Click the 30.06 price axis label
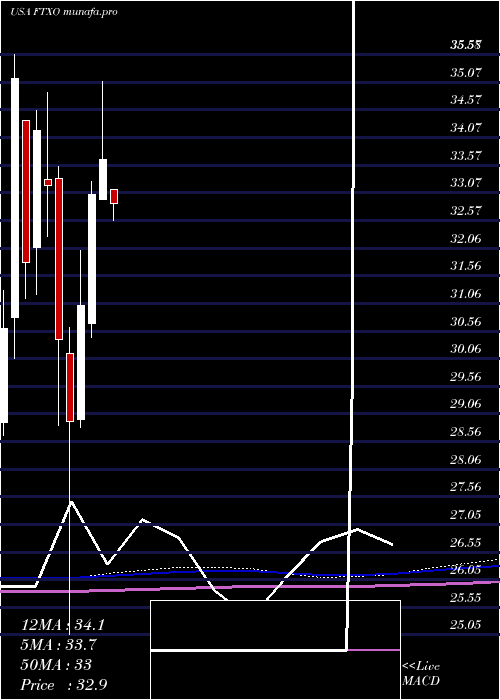500x700 pixels. pos(466,349)
